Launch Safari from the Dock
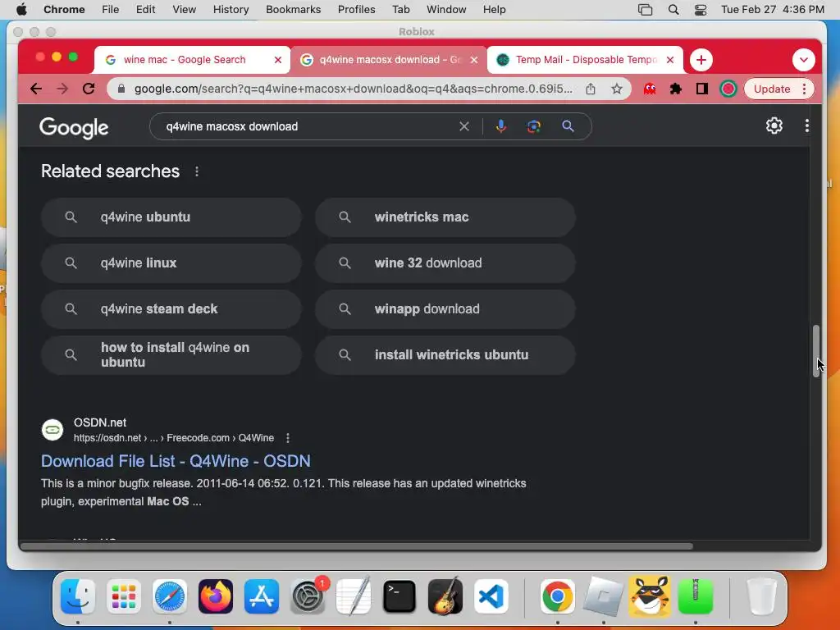840x630 pixels. click(170, 596)
